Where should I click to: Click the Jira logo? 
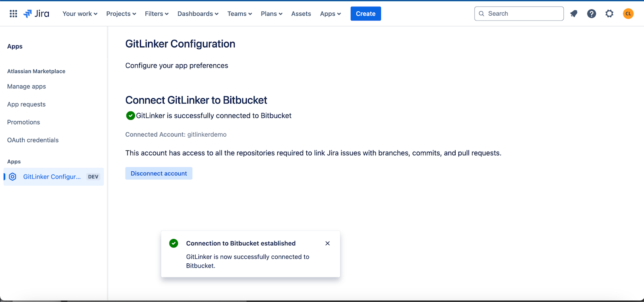tap(36, 14)
